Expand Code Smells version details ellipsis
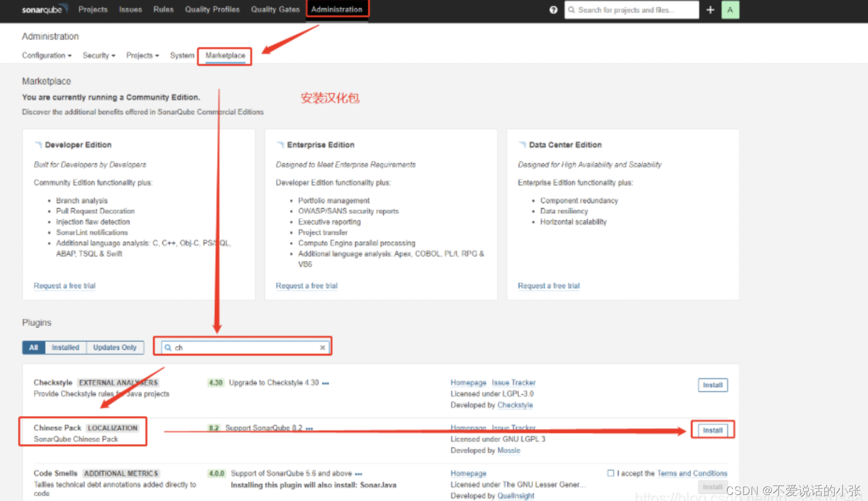 359,474
